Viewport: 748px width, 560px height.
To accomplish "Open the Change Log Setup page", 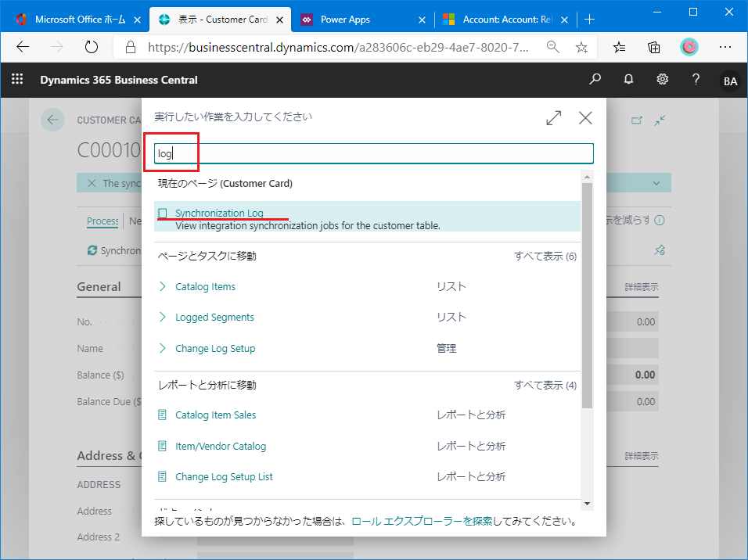I will coord(215,349).
